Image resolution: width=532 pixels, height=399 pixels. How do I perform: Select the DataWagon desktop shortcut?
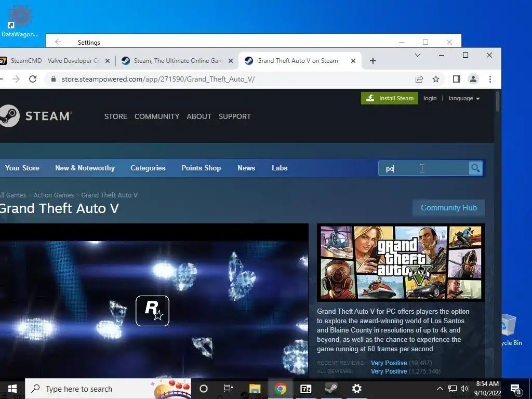[x=20, y=20]
